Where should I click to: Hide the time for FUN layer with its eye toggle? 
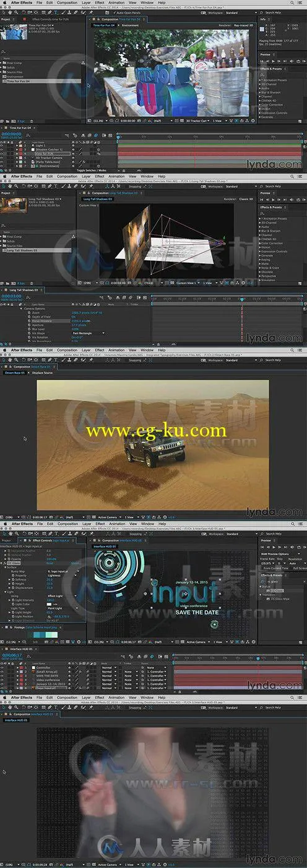(2, 153)
